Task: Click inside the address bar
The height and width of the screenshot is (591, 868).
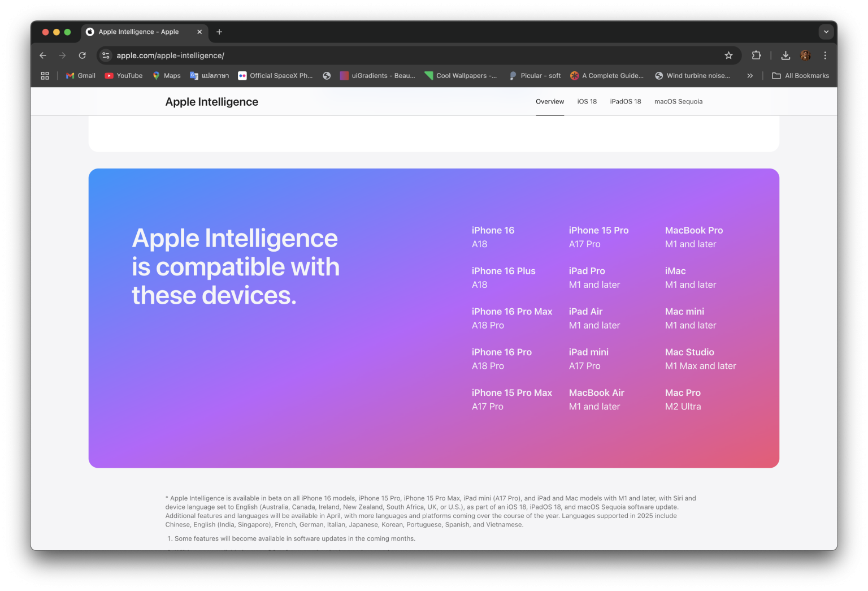Action: (339, 55)
